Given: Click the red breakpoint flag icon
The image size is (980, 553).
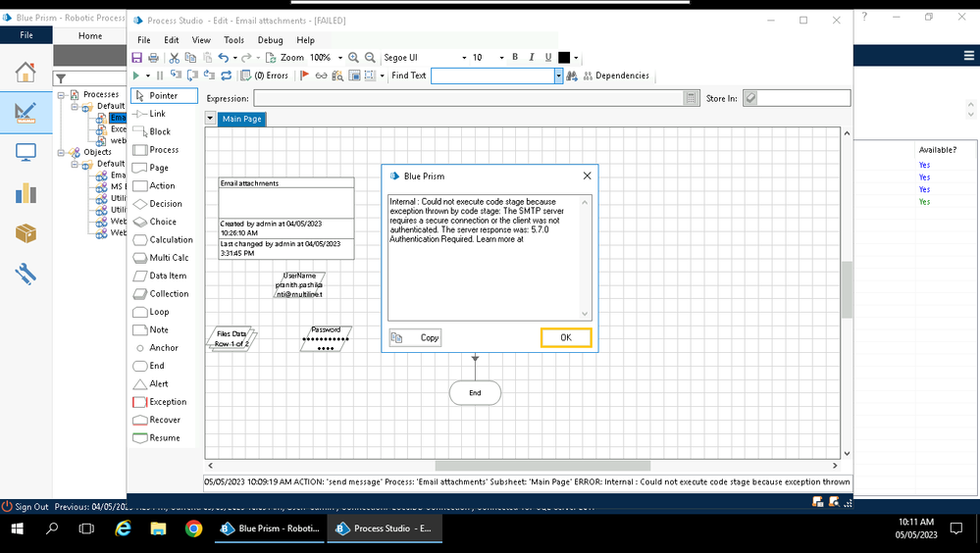Looking at the screenshot, I should (x=304, y=75).
